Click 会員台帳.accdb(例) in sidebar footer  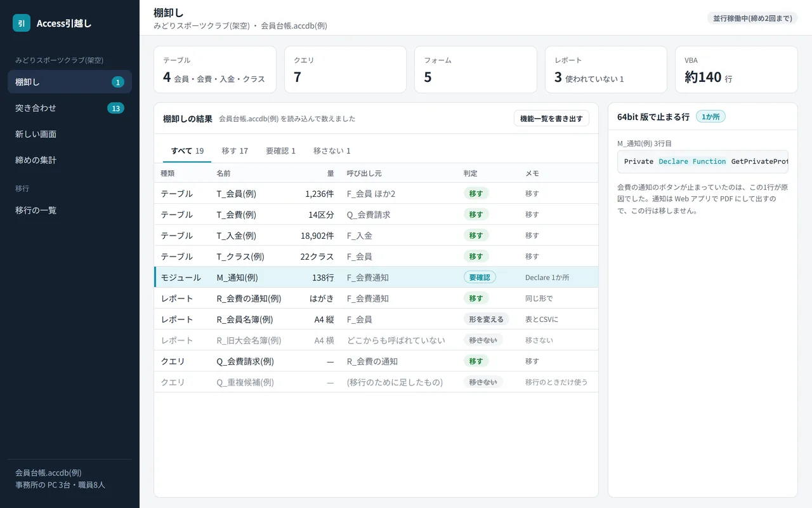point(48,472)
